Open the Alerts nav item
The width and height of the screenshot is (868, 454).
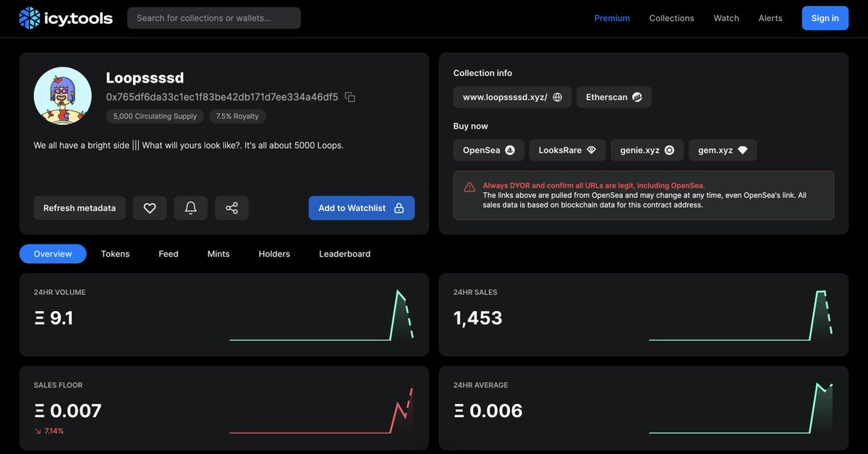click(x=770, y=18)
